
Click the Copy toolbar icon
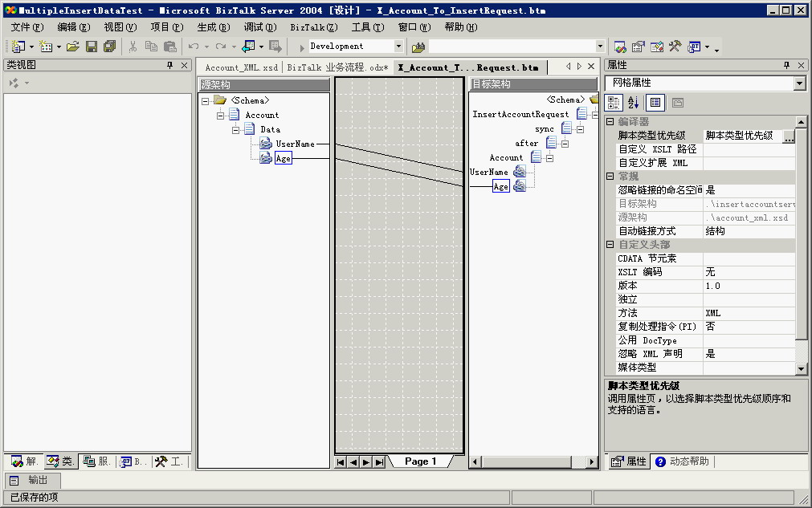151,47
